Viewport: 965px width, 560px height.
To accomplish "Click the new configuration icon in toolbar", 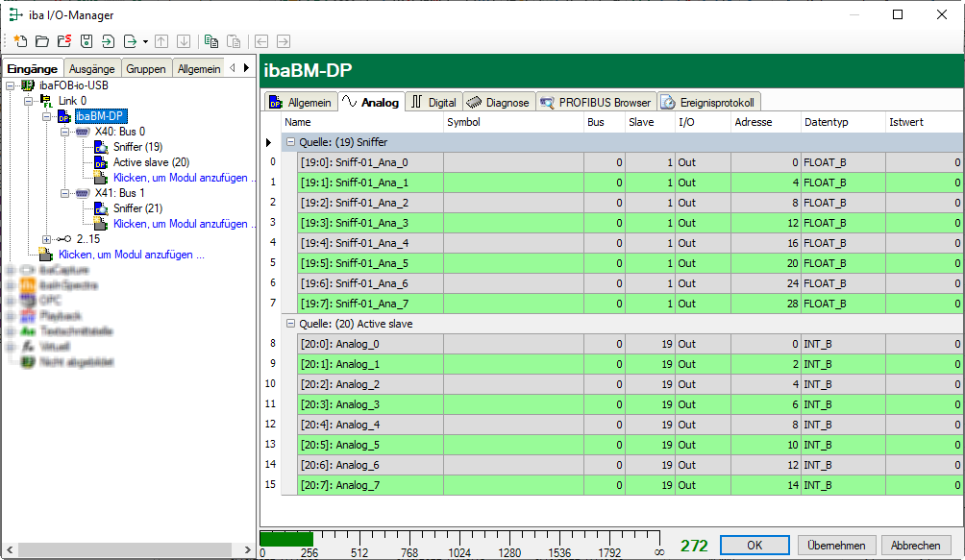I will pos(19,41).
